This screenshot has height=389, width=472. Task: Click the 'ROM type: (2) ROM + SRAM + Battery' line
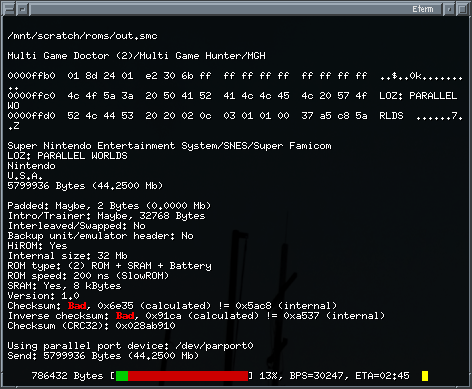tap(109, 266)
